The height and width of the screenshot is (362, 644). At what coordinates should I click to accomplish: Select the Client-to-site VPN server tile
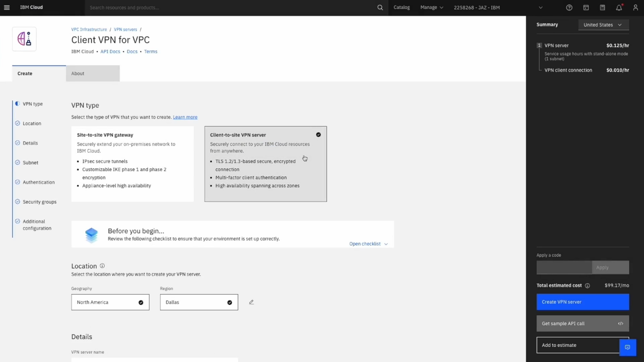coord(266,164)
